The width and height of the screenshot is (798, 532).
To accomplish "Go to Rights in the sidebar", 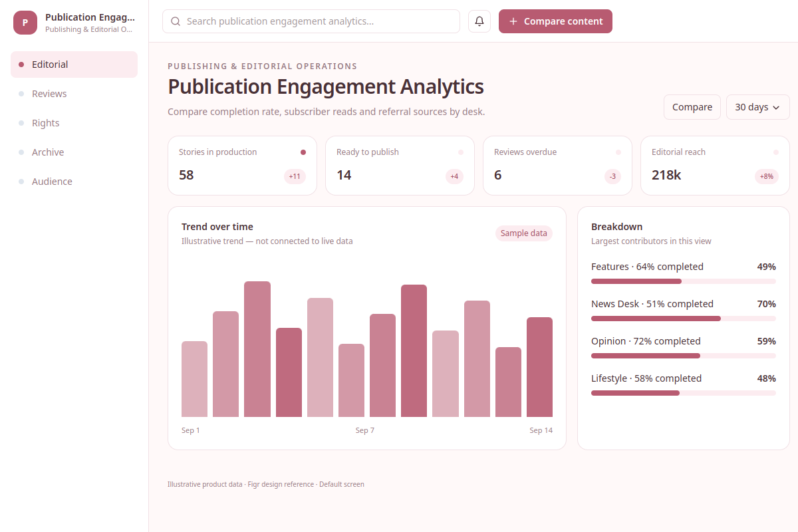I will pyautogui.click(x=74, y=123).
